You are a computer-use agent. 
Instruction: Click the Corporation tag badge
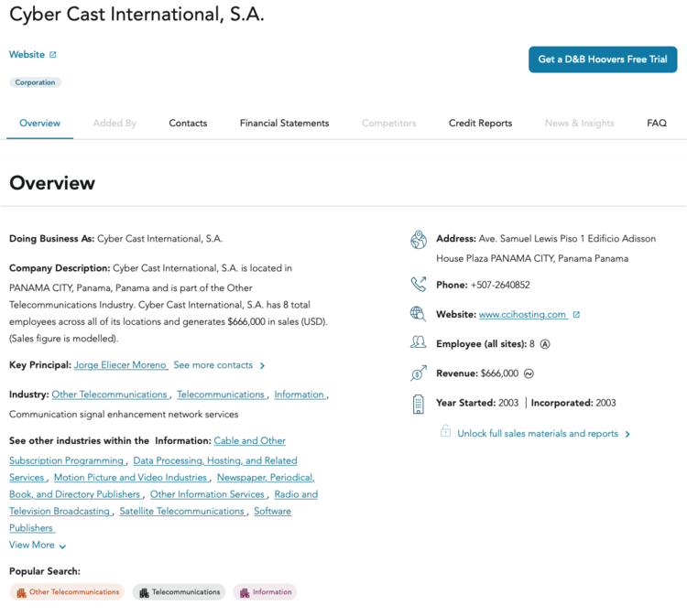[35, 82]
